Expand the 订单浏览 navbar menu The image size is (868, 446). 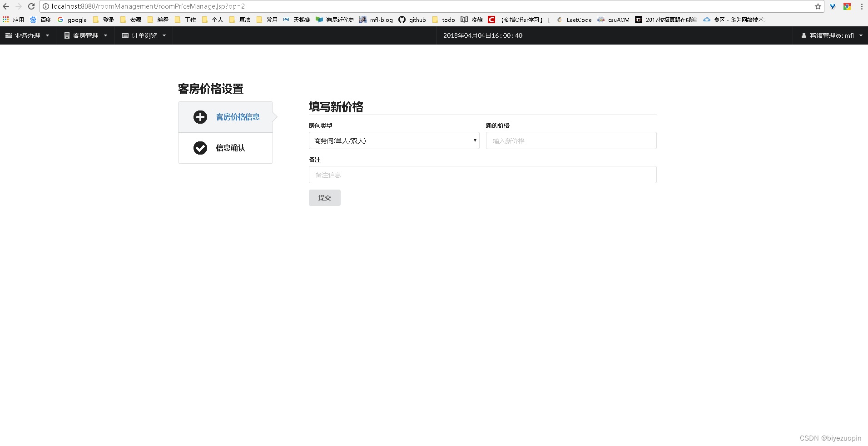144,35
